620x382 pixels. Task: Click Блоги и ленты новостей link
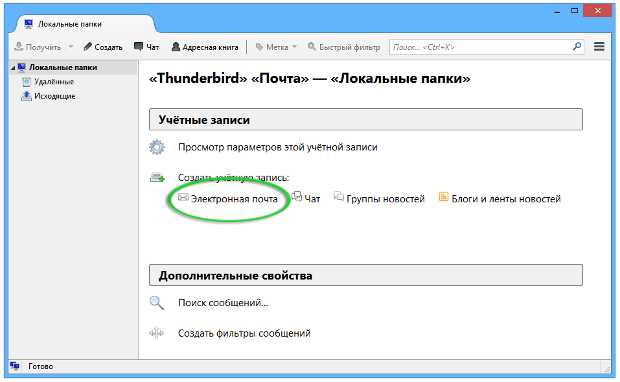pos(506,199)
